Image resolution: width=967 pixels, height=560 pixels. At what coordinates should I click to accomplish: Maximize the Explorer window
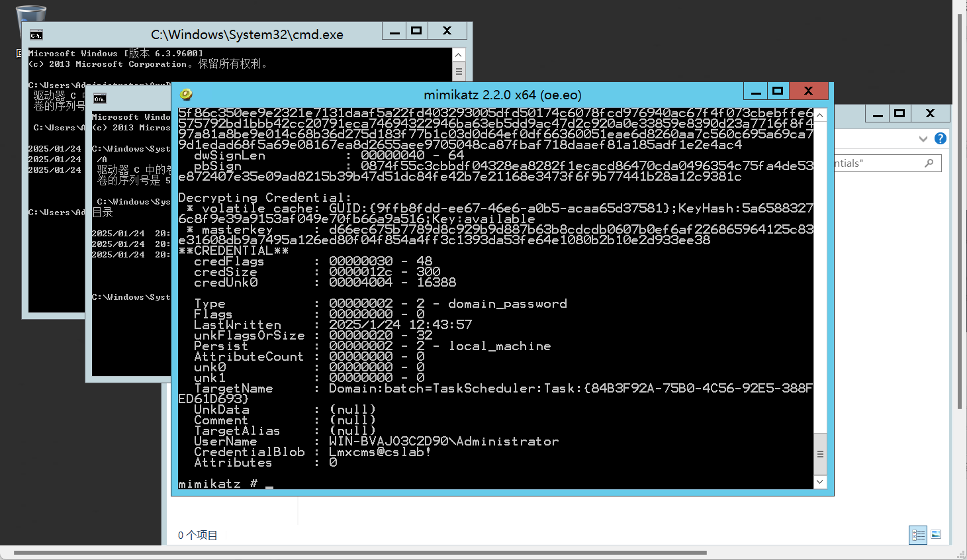(899, 114)
